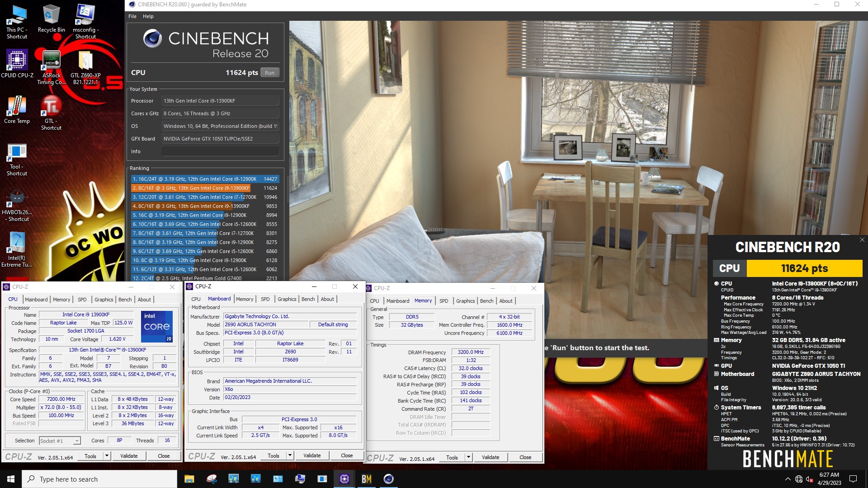Screen dimensions: 868x488
Task: Open the Tool shortcut desktop icon
Action: click(17, 159)
